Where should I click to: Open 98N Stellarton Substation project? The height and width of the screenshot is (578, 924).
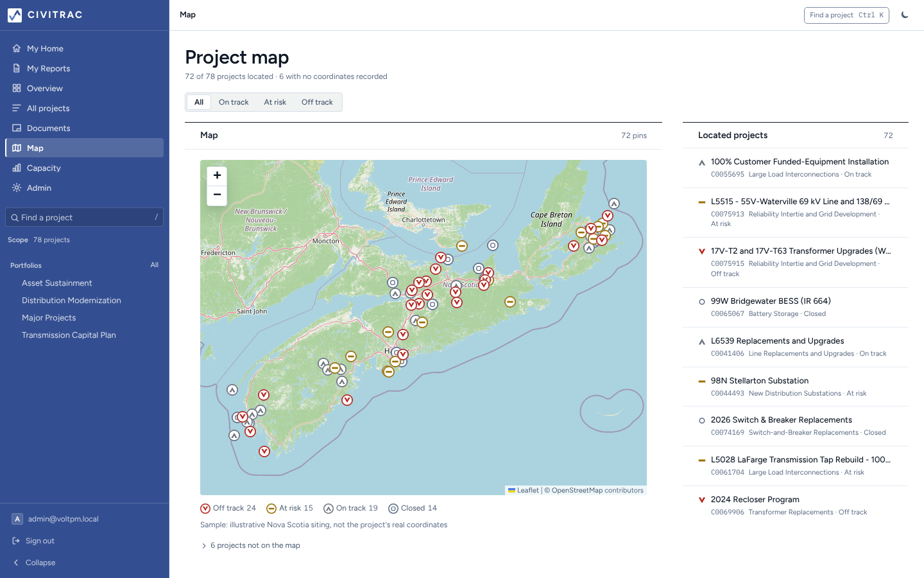tap(796, 387)
